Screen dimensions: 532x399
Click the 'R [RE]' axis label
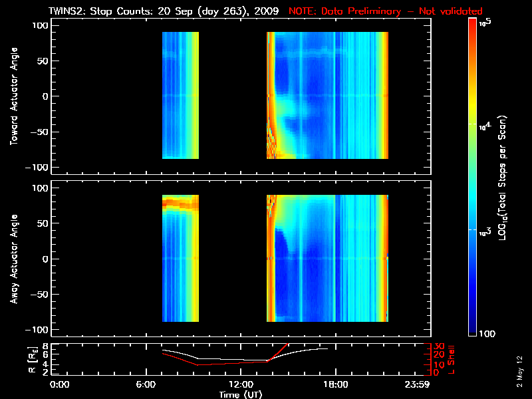(32, 359)
